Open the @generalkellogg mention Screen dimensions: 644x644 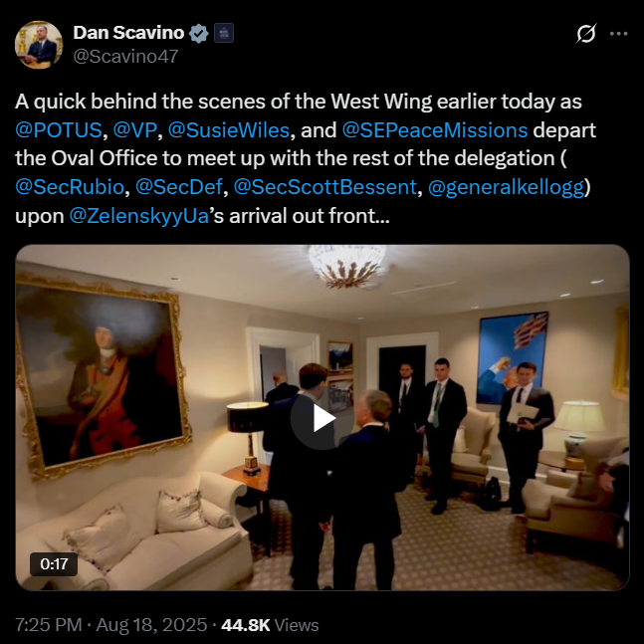pos(506,187)
